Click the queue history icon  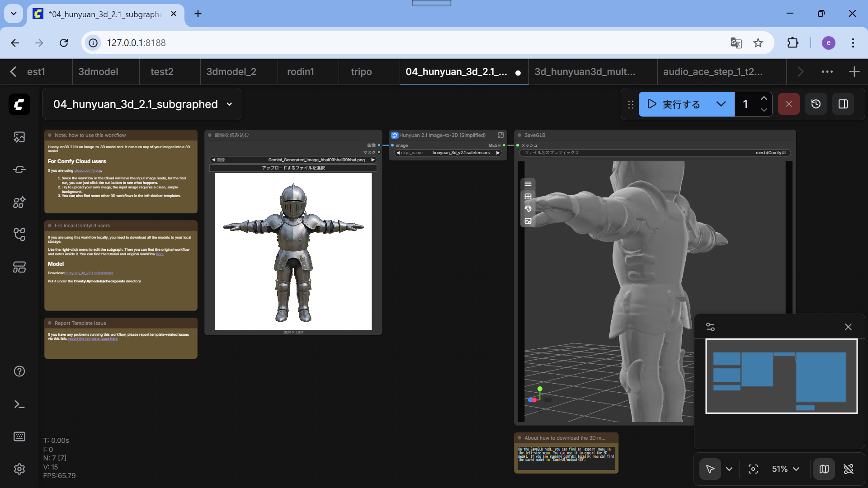(816, 104)
